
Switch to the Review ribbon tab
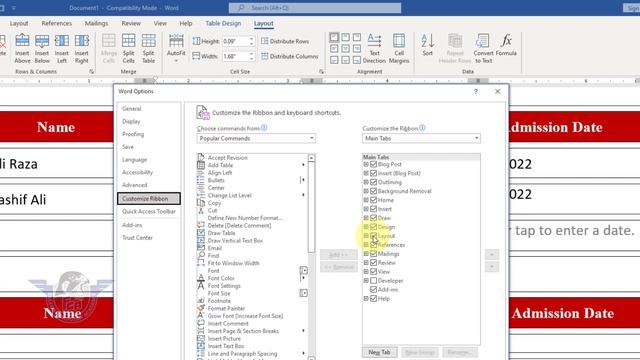point(131,23)
